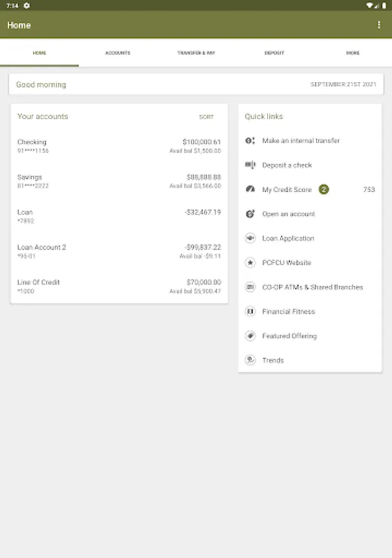
Task: Click the Open an account icon
Action: [250, 214]
